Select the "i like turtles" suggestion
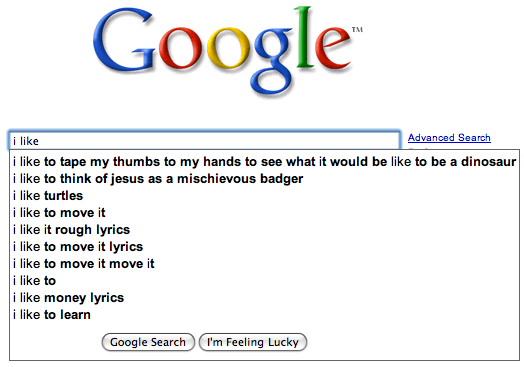524x367 pixels. pos(264,196)
